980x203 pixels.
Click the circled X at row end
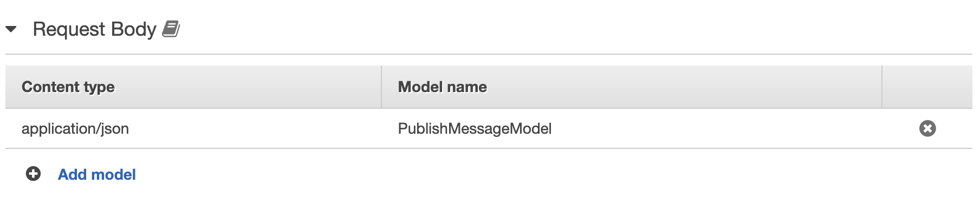927,128
